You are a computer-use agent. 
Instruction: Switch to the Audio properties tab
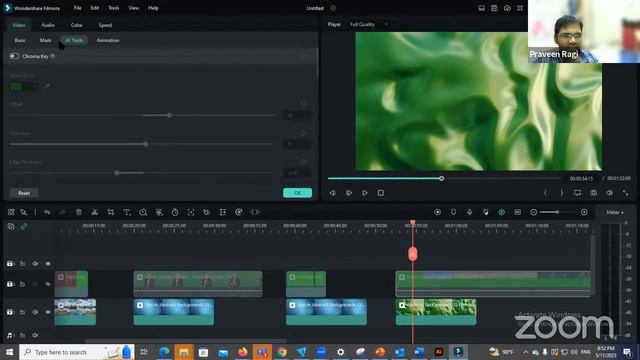coord(48,25)
